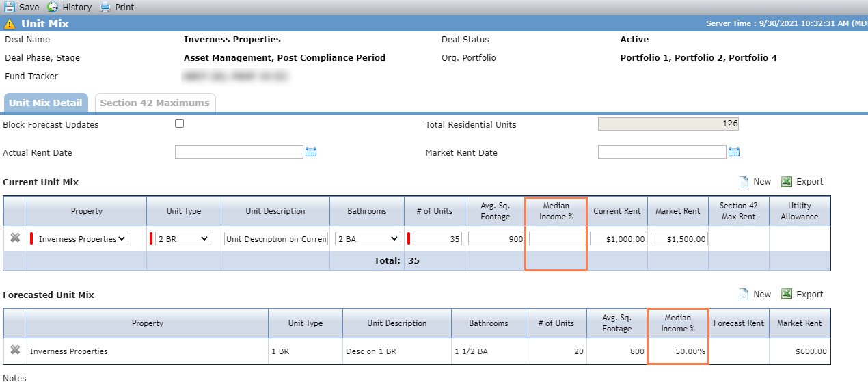Image resolution: width=868 pixels, height=382 pixels.
Task: Delete the Current Unit Mix row
Action: pos(15,238)
